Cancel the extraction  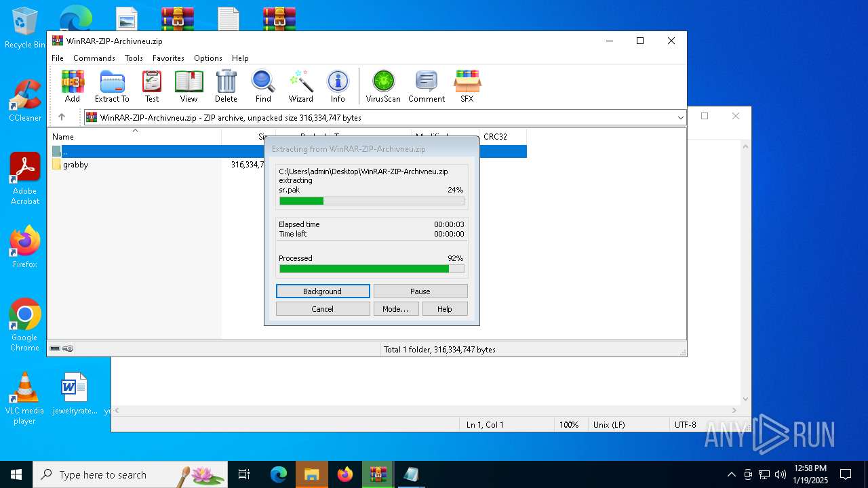coord(323,309)
